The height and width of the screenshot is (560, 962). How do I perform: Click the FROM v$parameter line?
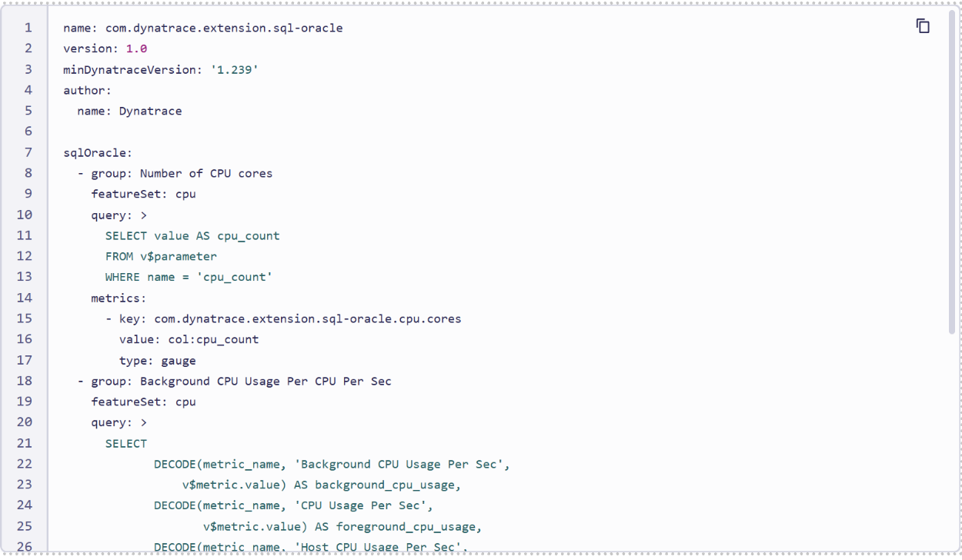coord(161,256)
